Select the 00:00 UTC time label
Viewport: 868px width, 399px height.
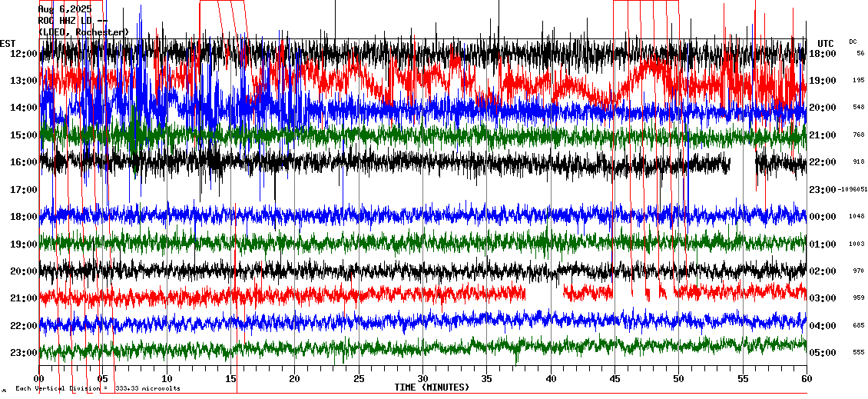[823, 217]
